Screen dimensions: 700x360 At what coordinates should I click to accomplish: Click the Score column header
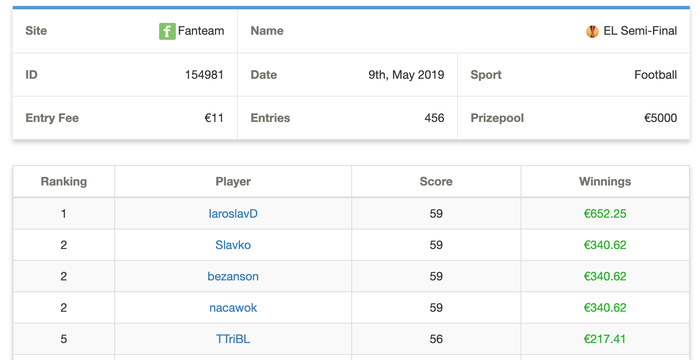pyautogui.click(x=436, y=181)
